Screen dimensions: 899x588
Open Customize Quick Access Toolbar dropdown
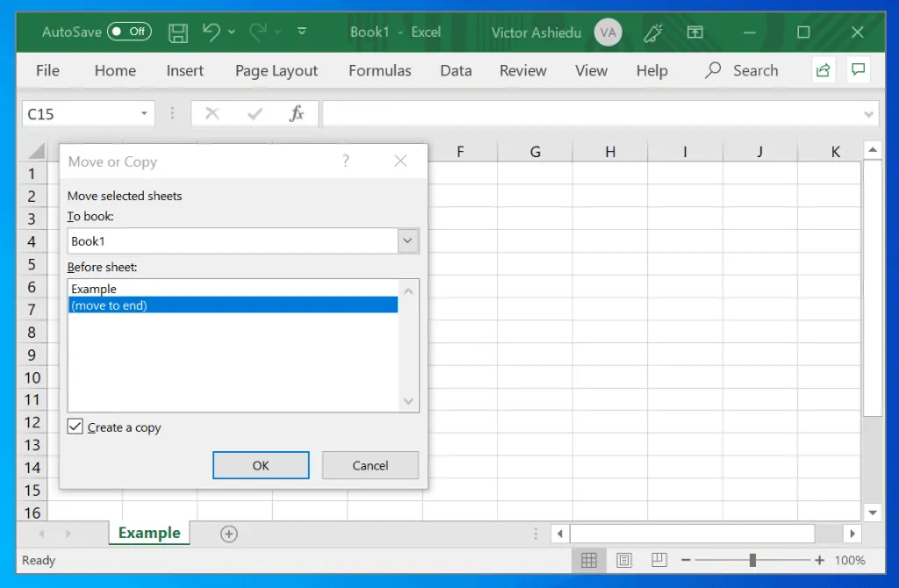(302, 32)
